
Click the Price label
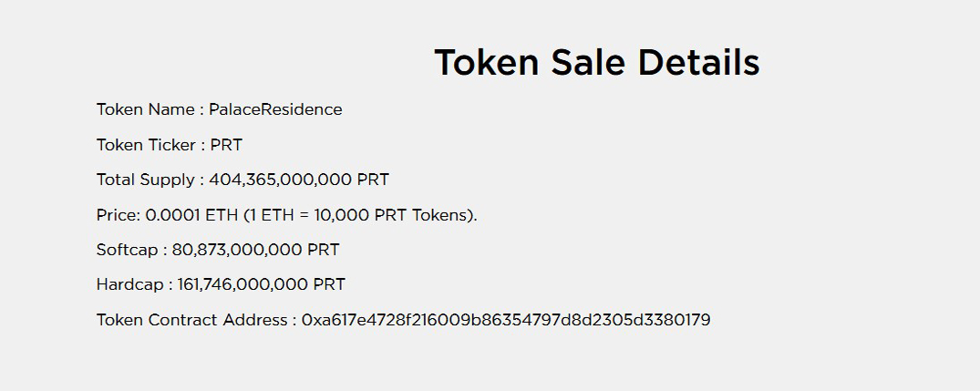(x=119, y=215)
